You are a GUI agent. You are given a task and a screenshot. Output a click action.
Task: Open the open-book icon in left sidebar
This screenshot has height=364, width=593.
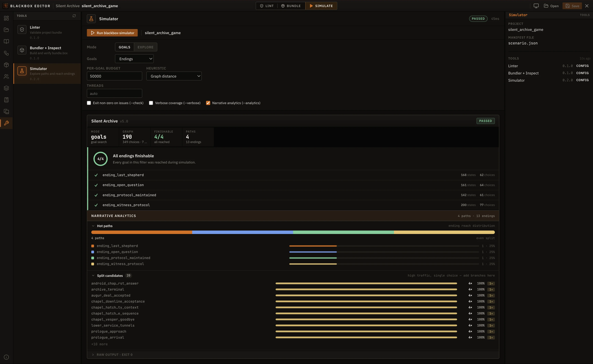[7, 41]
